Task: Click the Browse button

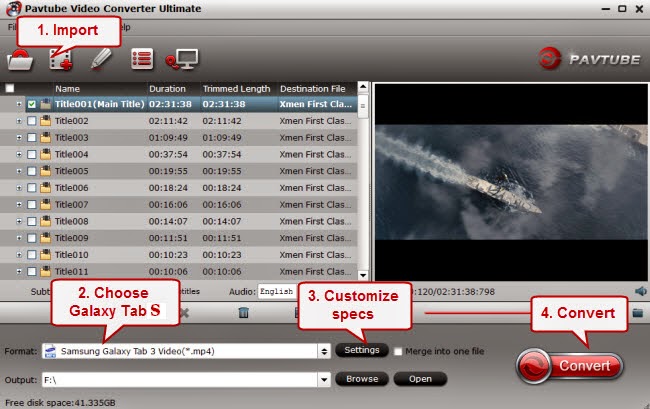Action: (x=362, y=379)
